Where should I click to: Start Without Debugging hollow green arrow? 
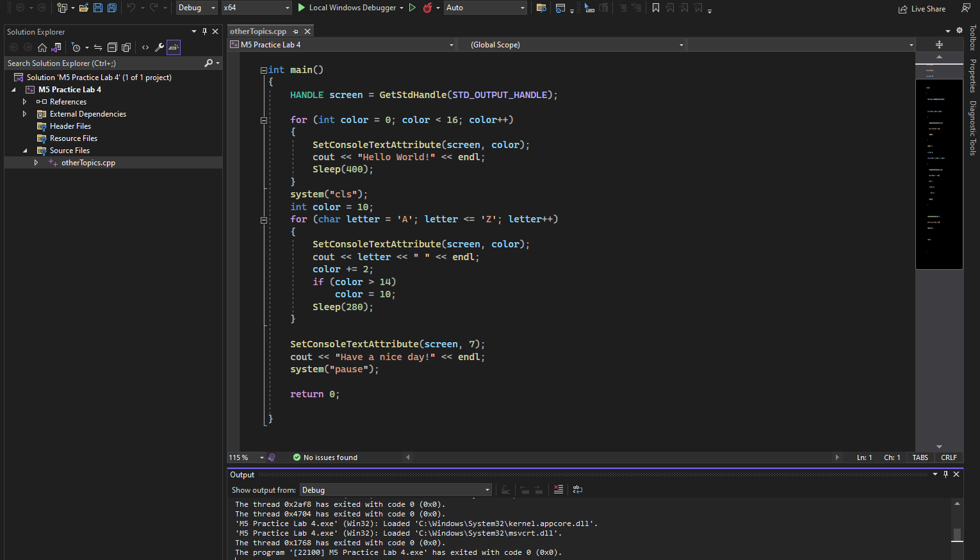(412, 8)
